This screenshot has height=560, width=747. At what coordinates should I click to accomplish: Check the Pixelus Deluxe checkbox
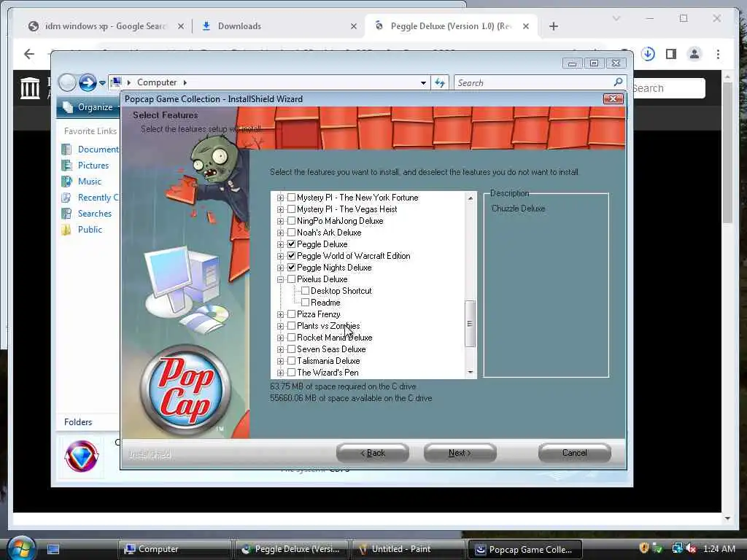292,279
